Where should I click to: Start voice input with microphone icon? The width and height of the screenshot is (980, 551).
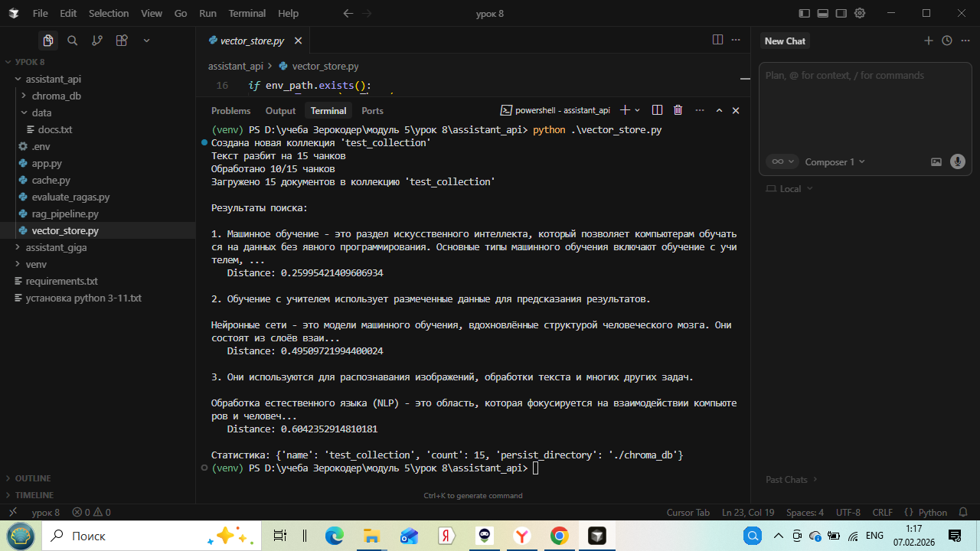click(957, 161)
